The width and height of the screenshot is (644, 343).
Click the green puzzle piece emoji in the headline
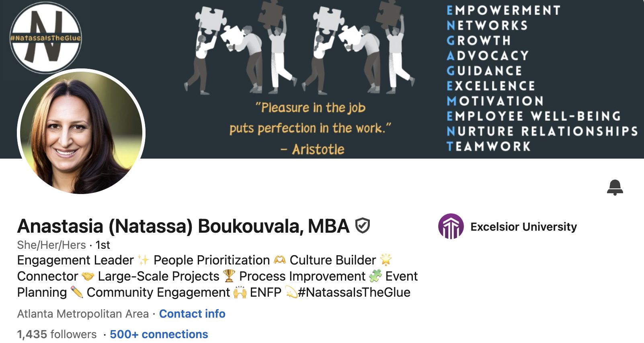[375, 276]
